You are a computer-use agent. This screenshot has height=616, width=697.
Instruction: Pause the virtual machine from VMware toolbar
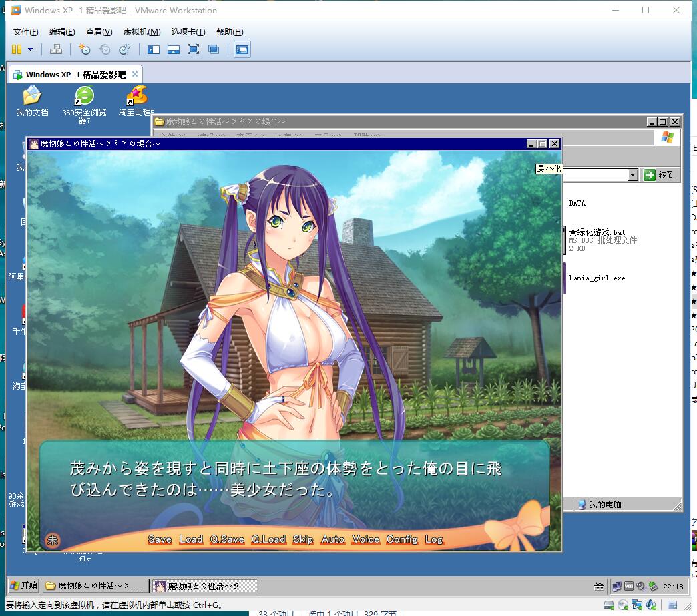[17, 49]
